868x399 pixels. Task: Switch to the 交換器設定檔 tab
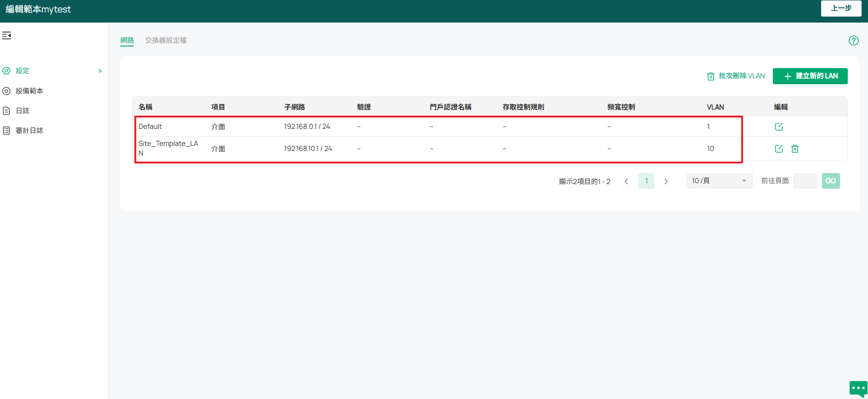click(166, 40)
